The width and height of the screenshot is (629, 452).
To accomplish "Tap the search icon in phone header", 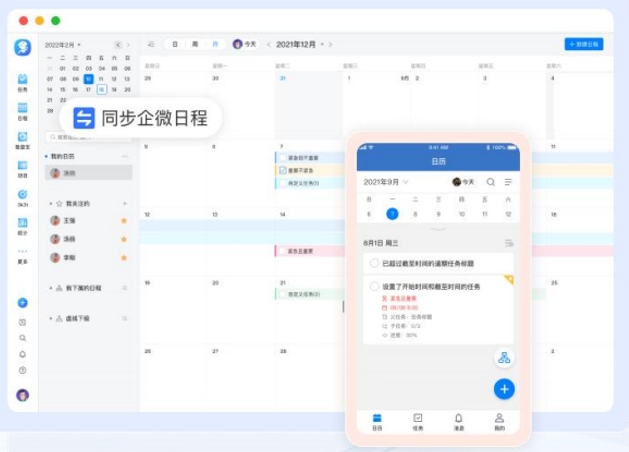I will click(490, 182).
